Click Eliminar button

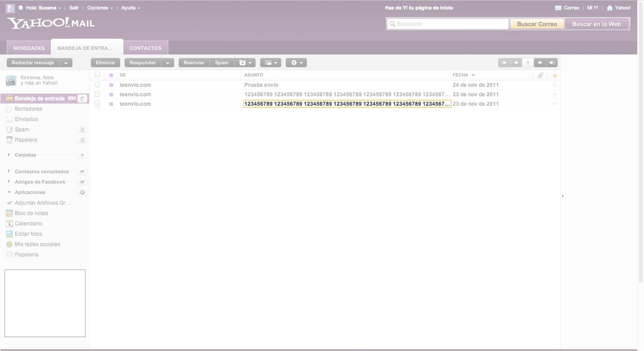tap(106, 63)
